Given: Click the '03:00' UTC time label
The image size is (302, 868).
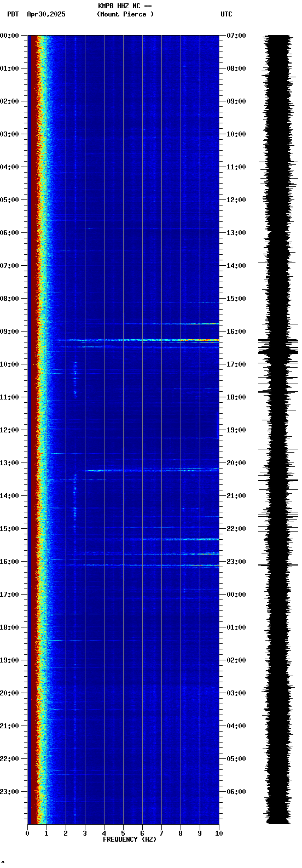Looking at the screenshot, I should 236,693.
